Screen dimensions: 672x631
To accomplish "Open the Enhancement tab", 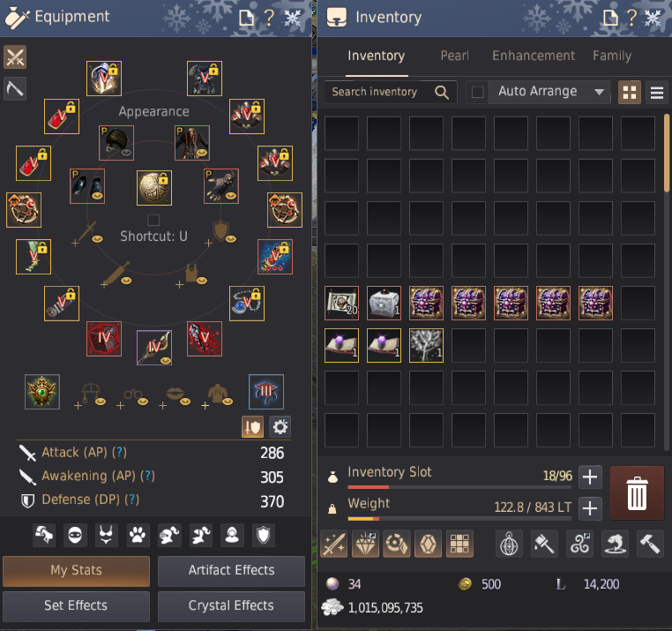I will 534,56.
